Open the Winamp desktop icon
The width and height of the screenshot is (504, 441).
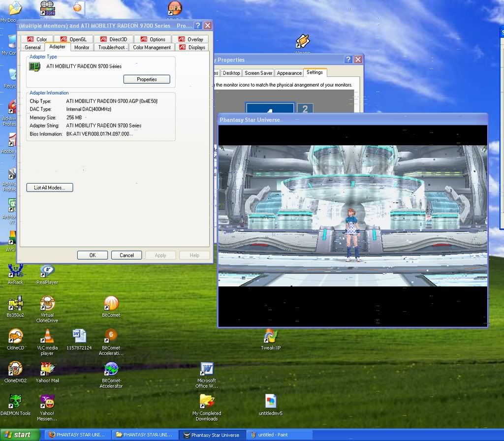click(x=303, y=43)
